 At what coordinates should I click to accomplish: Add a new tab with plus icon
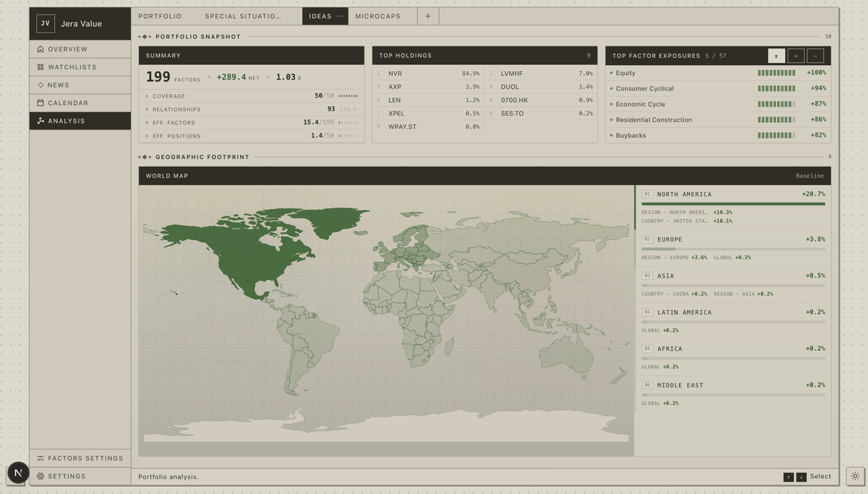tap(428, 16)
